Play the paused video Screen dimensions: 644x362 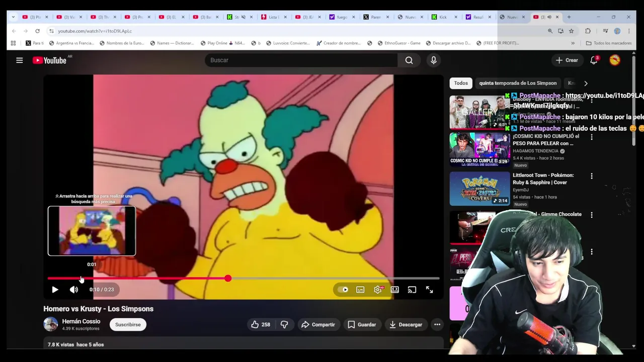[x=55, y=290]
